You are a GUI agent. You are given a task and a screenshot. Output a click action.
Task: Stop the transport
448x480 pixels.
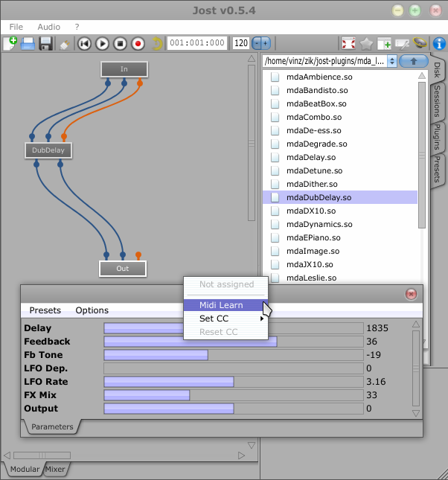coord(120,43)
